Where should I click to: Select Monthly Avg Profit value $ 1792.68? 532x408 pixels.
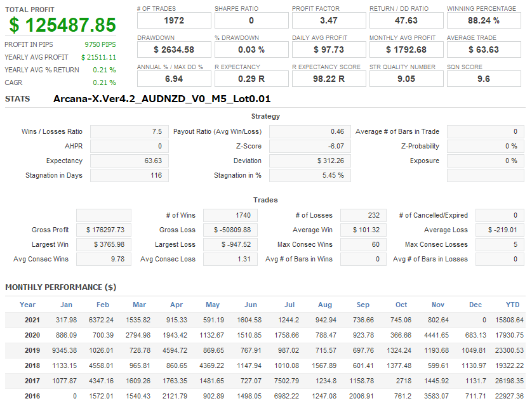[x=406, y=49]
